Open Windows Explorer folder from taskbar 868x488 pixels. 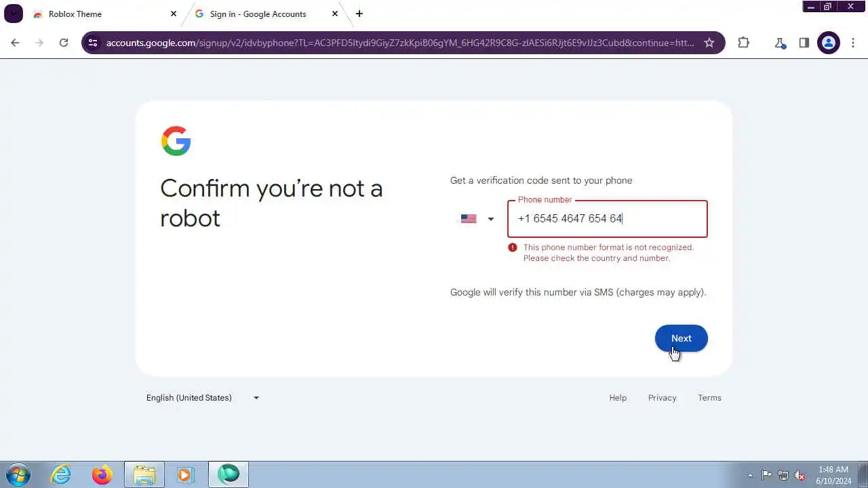click(x=144, y=474)
